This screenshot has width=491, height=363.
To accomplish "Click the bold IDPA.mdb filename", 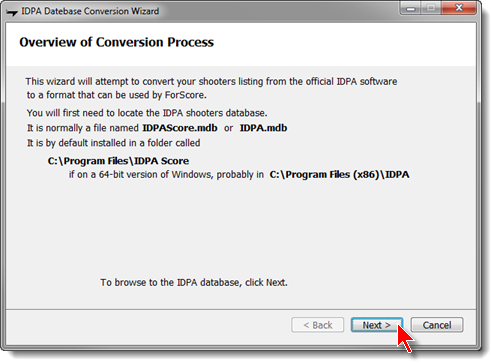I will pyautogui.click(x=263, y=128).
